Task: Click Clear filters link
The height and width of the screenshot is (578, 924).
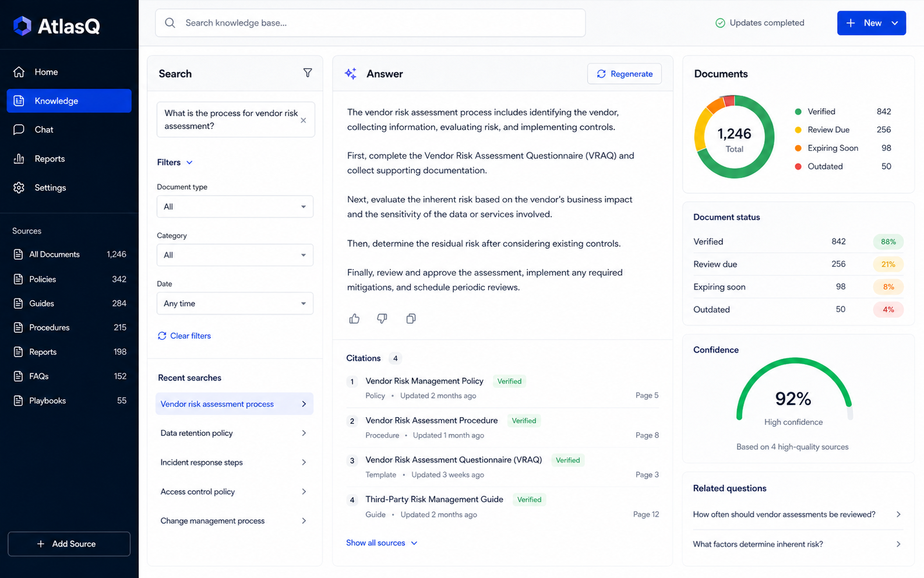Action: [x=184, y=336]
